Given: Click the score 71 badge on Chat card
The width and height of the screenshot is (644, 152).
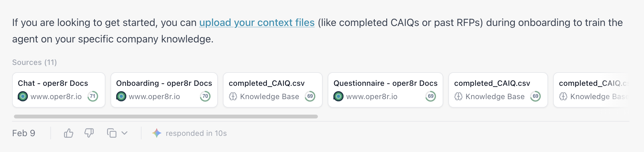Looking at the screenshot, I should click(92, 96).
